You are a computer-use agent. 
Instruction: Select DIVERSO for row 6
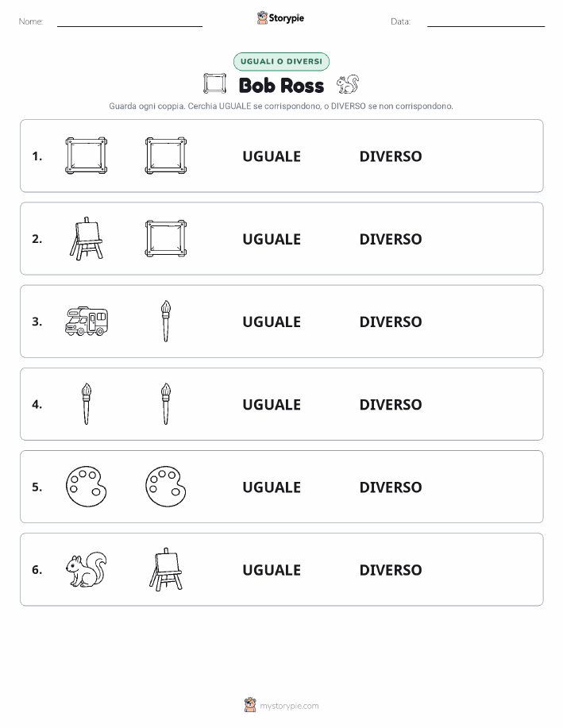tap(391, 570)
